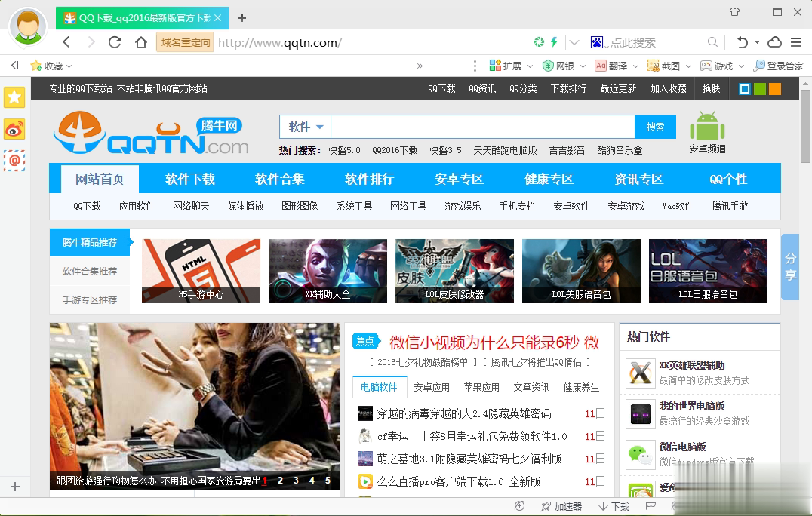Close the QQ下载 browser tab
Viewport: 812px width, 516px height.
click(x=218, y=18)
